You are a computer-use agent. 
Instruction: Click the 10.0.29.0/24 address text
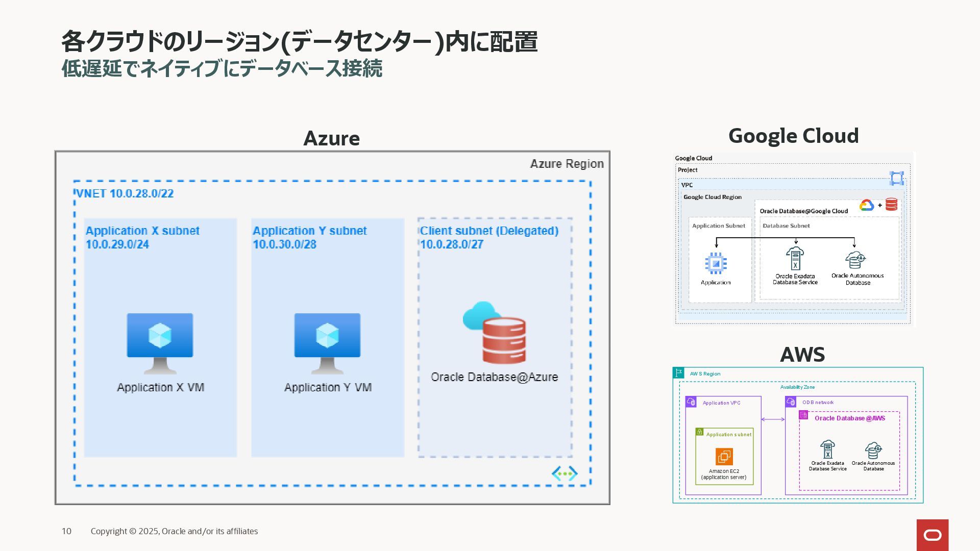(x=117, y=244)
